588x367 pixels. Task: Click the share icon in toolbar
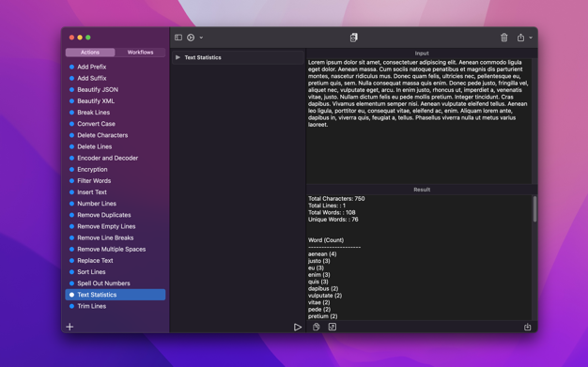521,38
